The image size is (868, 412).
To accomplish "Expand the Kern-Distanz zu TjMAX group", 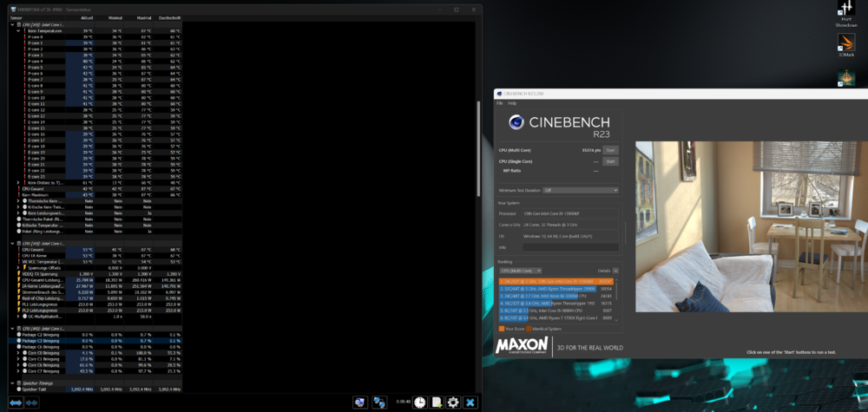I will click(x=18, y=182).
